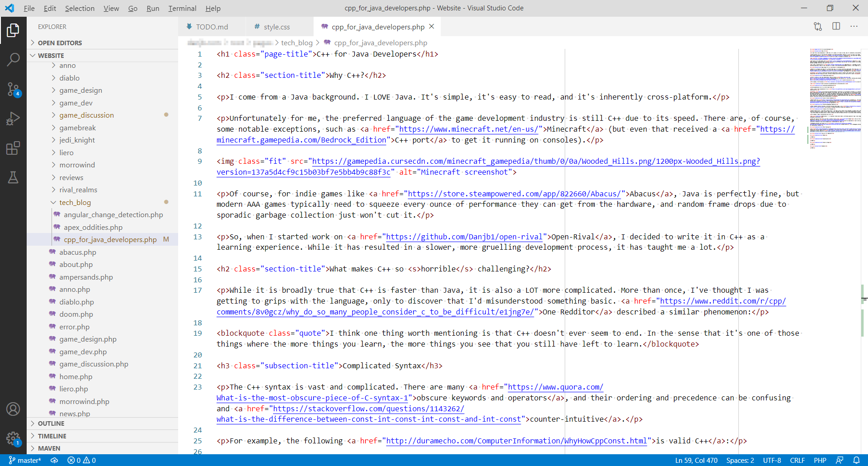
Task: Open errors and warnings problems indicator
Action: pos(81,460)
